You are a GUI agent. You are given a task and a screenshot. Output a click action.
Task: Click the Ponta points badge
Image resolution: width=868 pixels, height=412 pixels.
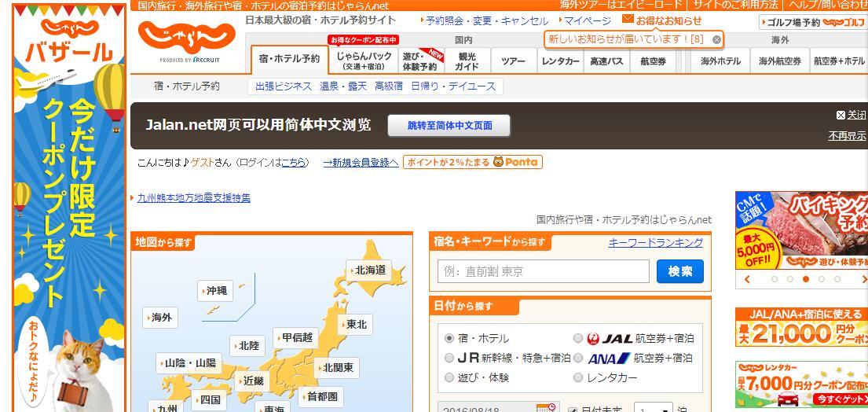[x=473, y=162]
